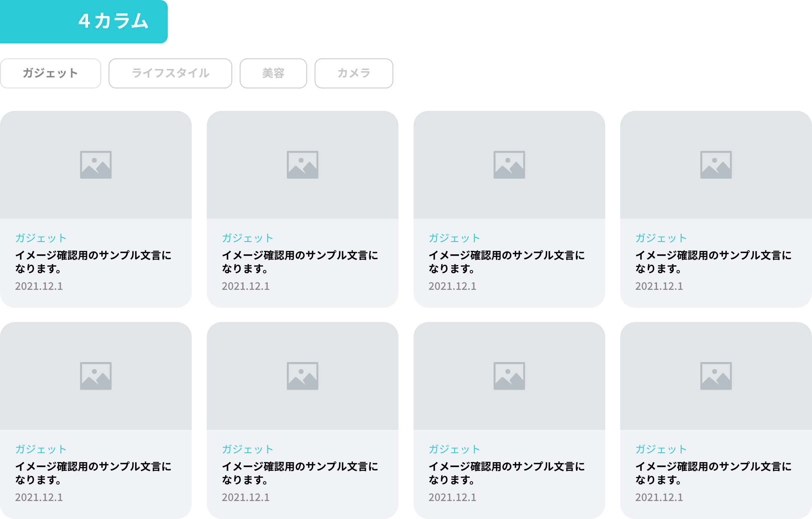
Task: Switch to the カメラ category tab
Action: click(x=354, y=73)
